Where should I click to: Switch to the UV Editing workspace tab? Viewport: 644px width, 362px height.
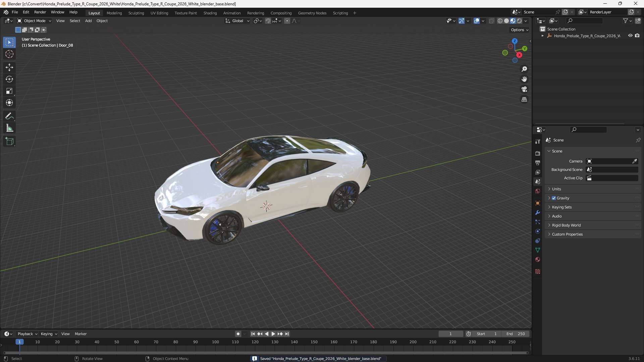(159, 13)
